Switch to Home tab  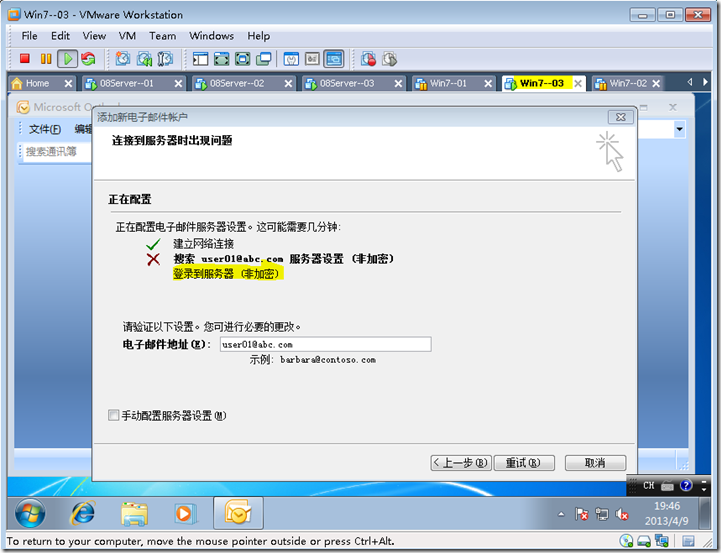click(37, 83)
